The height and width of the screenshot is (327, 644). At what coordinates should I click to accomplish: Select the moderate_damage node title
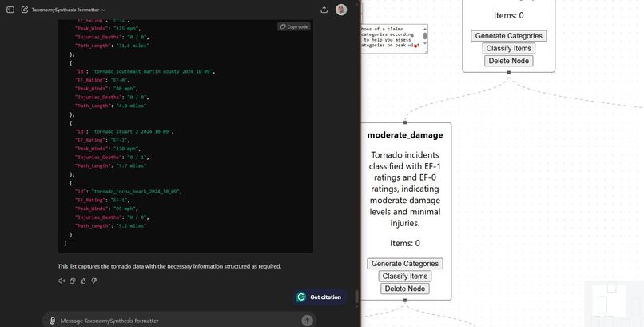(x=405, y=135)
